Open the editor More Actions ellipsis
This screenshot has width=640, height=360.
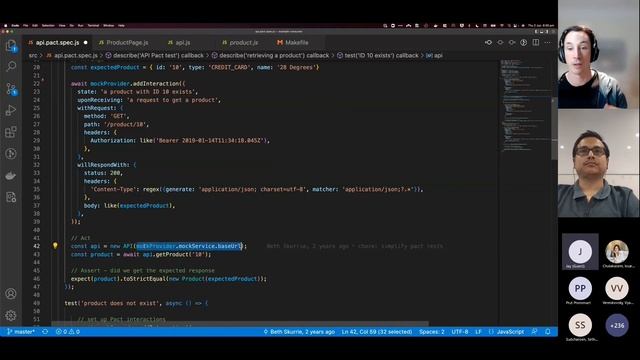pyautogui.click(x=547, y=42)
